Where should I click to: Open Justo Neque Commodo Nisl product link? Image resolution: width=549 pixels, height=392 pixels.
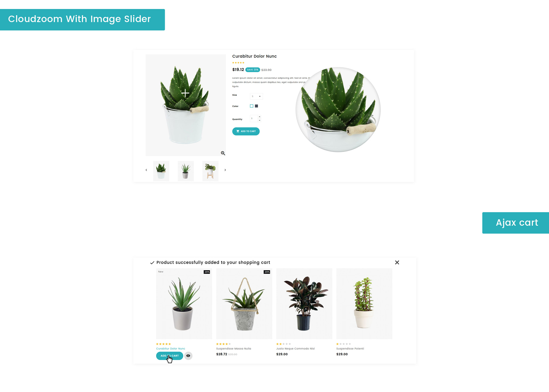(x=295, y=348)
